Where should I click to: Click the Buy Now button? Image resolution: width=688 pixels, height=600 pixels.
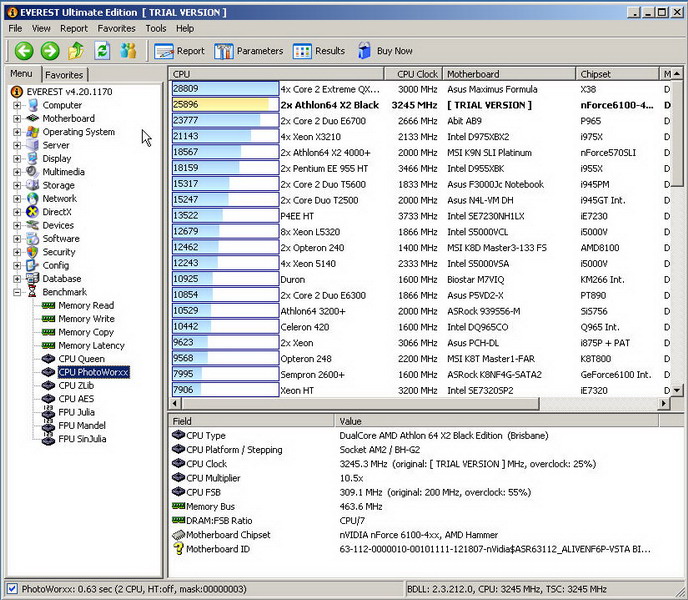[385, 51]
